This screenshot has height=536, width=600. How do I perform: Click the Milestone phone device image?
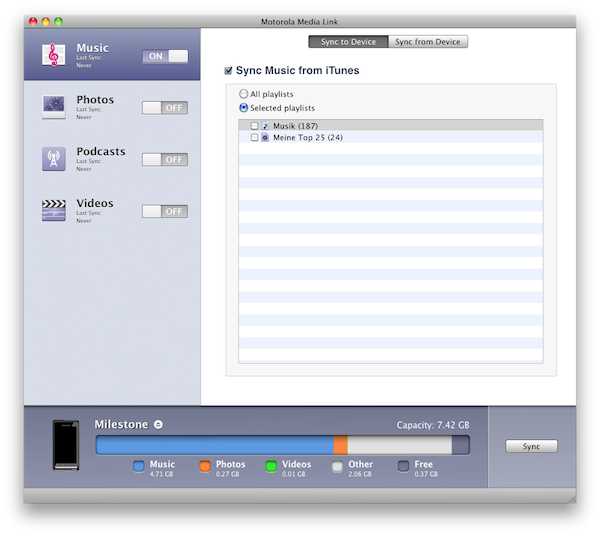click(66, 445)
